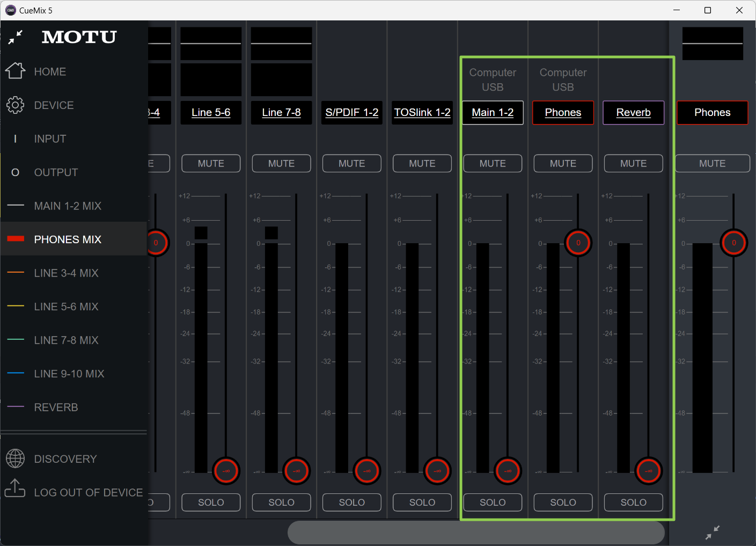Toggle MUTE on TOSlink 1-2

click(422, 163)
